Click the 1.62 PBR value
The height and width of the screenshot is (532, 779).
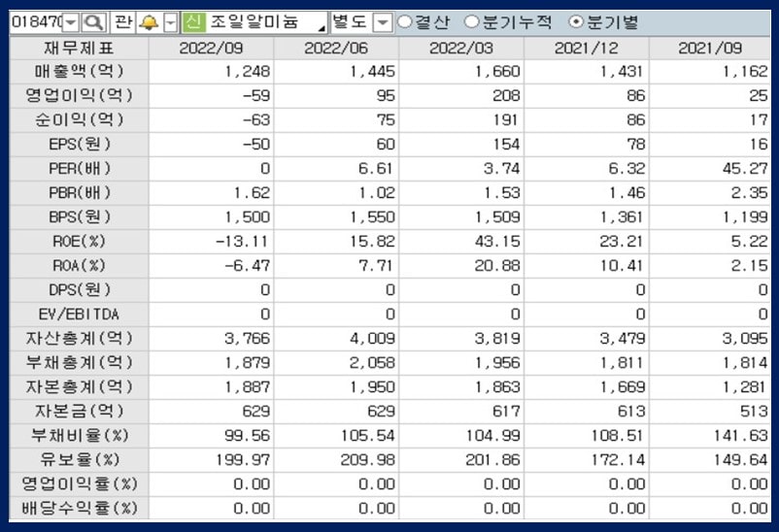[x=253, y=193]
